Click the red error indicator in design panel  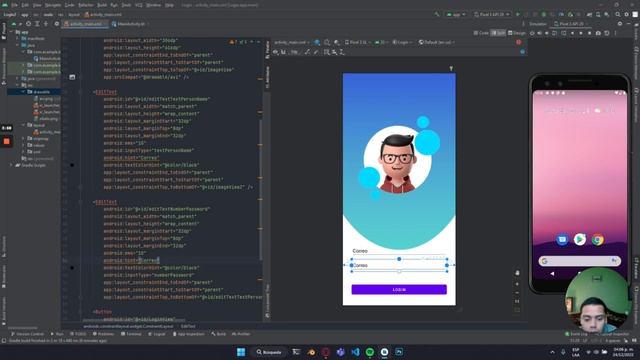coord(518,42)
